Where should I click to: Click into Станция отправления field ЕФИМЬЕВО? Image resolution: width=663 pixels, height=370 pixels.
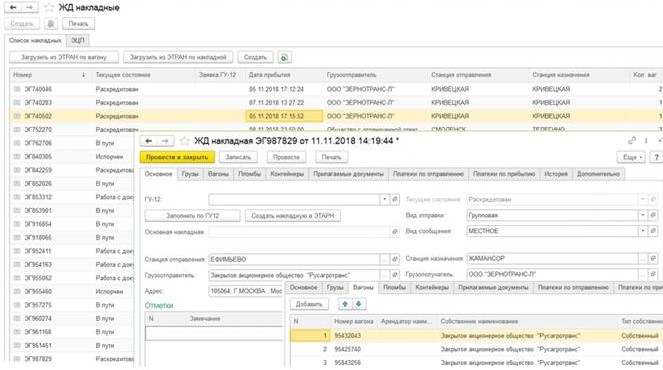tap(294, 259)
